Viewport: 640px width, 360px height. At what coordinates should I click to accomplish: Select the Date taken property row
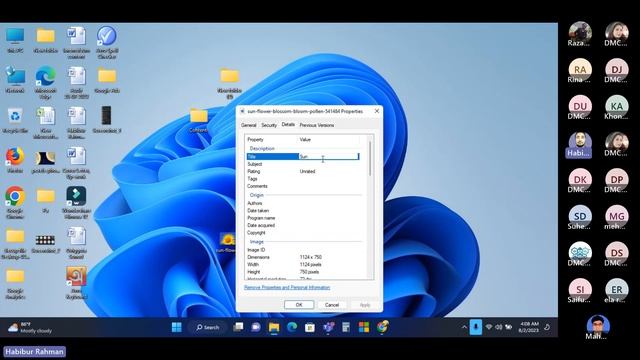(303, 211)
